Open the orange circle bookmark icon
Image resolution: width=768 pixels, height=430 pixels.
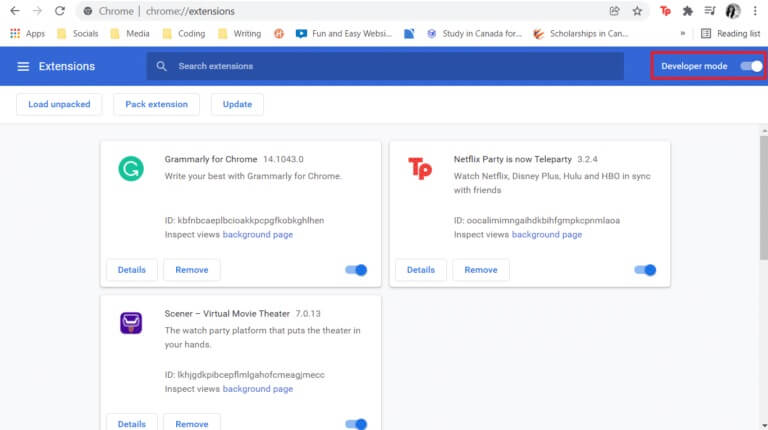(279, 33)
